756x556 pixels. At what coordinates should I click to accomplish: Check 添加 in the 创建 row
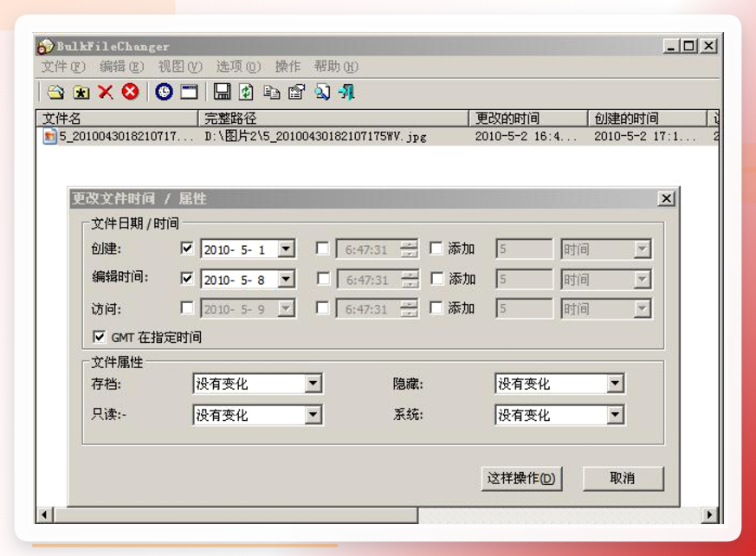436,249
